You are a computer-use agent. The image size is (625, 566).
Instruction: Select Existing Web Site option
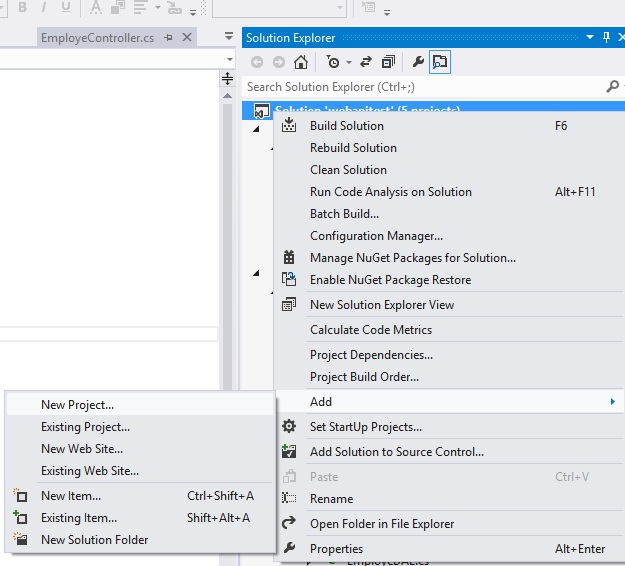tap(140, 470)
